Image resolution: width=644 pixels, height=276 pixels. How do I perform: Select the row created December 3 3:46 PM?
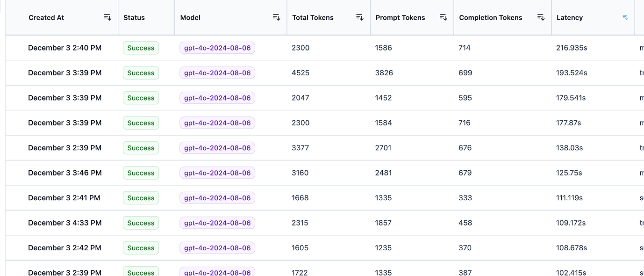64,173
